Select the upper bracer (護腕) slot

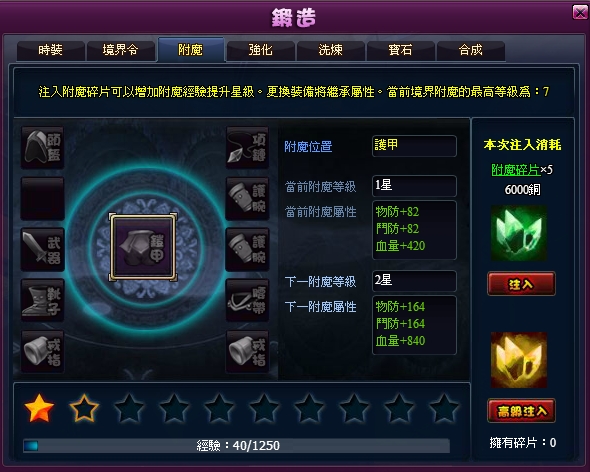coord(247,198)
